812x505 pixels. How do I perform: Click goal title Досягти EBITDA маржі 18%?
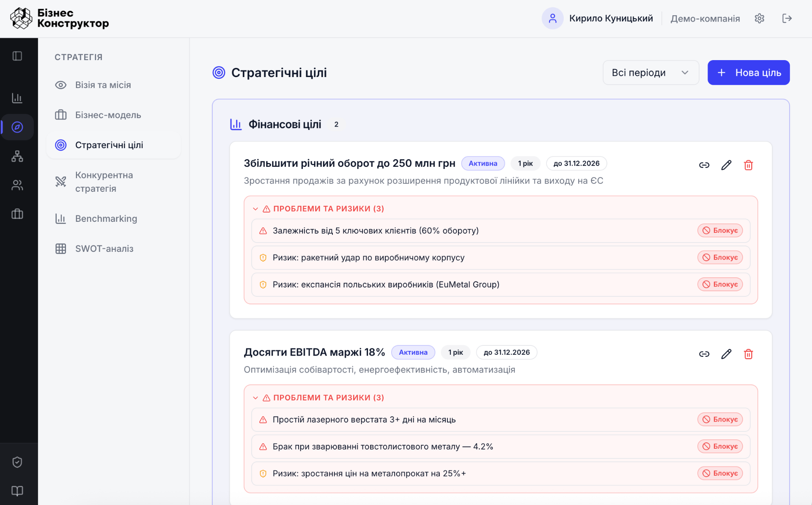tap(314, 352)
